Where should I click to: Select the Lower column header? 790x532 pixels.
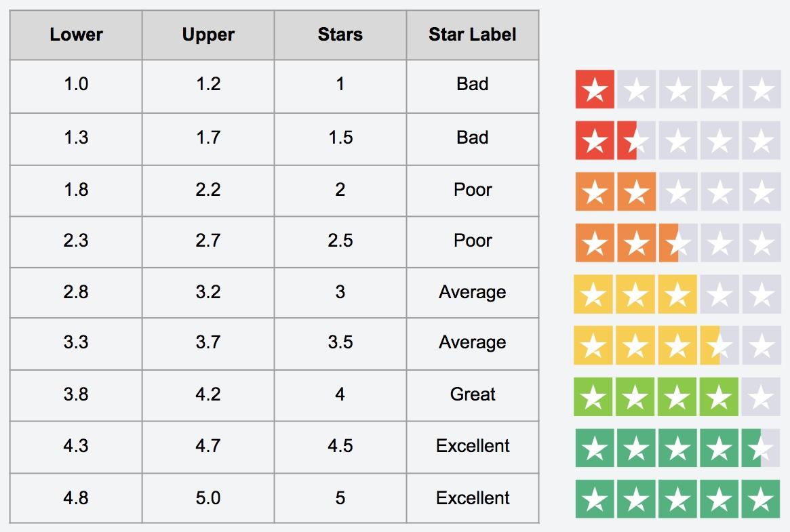tap(76, 35)
